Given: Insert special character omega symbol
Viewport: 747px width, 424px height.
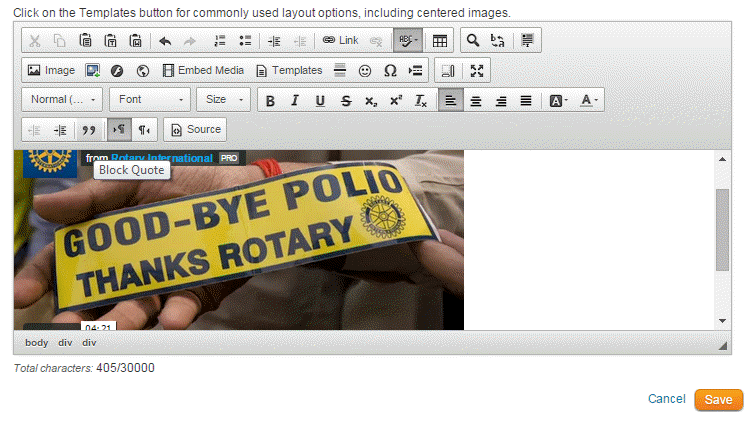Looking at the screenshot, I should click(x=390, y=71).
